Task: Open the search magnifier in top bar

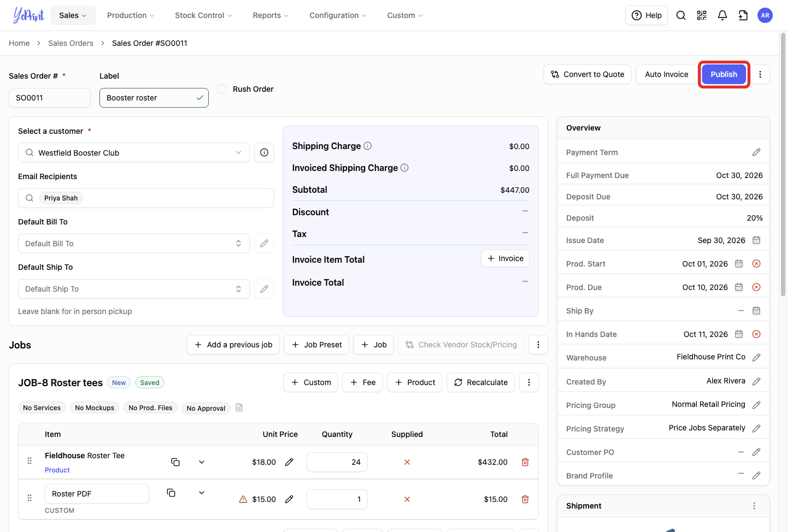Action: 681,15
